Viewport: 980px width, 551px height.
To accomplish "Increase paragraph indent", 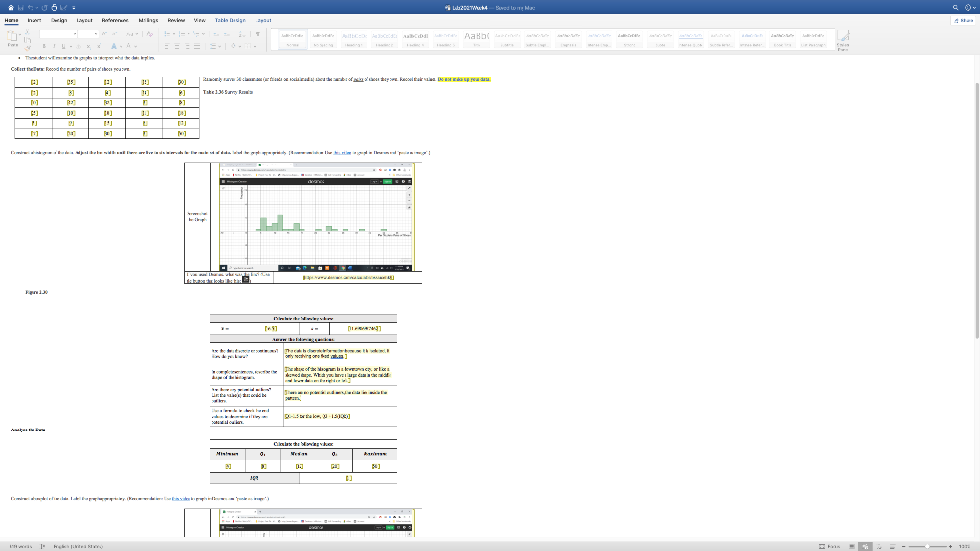I will click(227, 33).
